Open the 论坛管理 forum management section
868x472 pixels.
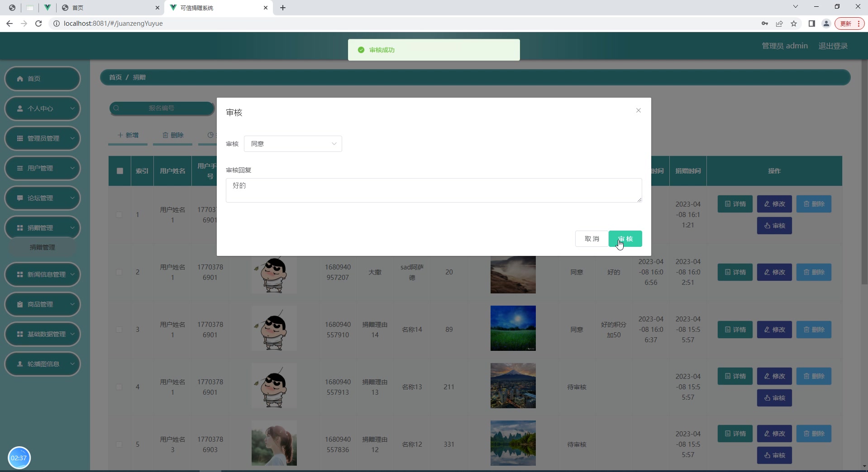(x=43, y=198)
